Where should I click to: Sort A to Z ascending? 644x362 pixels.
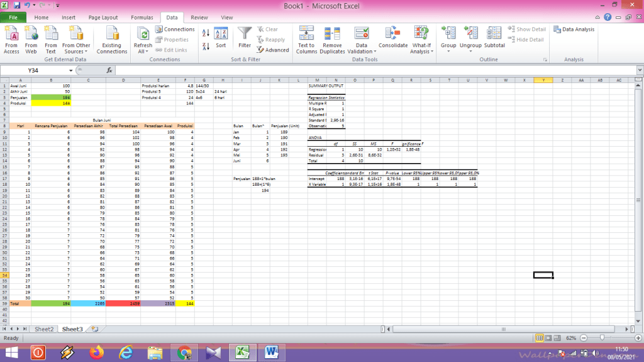click(x=206, y=31)
